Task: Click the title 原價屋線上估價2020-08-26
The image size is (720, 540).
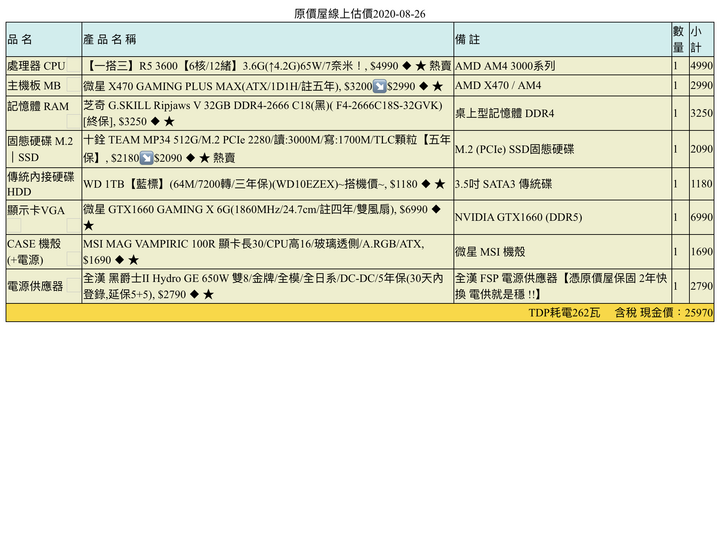Action: coord(360,14)
